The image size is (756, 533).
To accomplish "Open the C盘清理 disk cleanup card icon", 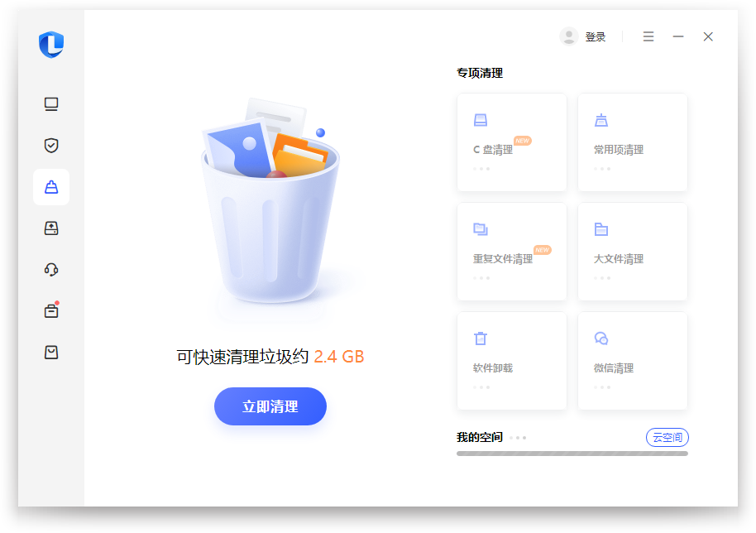I will [x=481, y=119].
